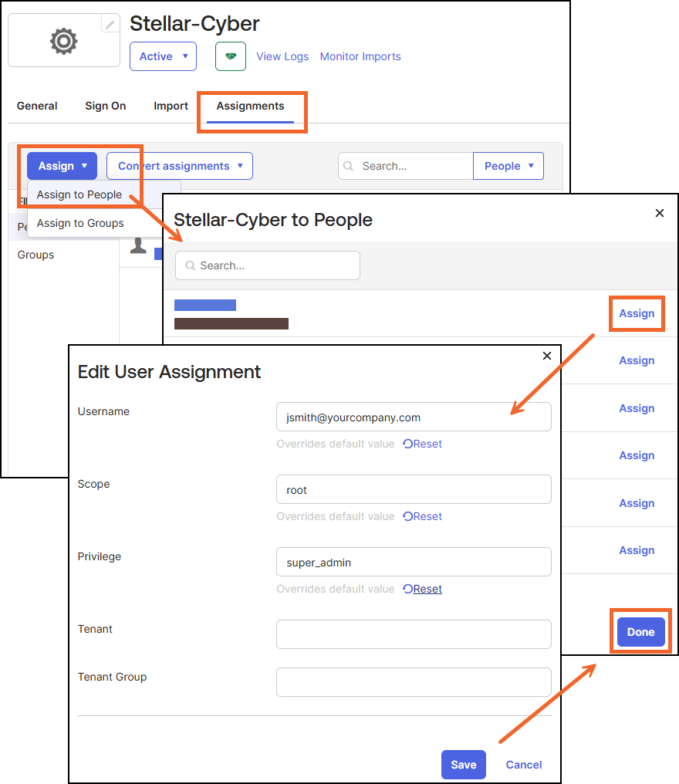Close the Edit User Assignment dialog
This screenshot has height=784, width=679.
tap(547, 356)
